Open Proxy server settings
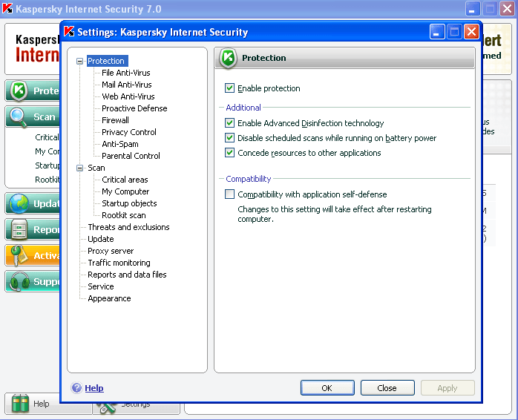The height and width of the screenshot is (420, 518). (x=111, y=251)
